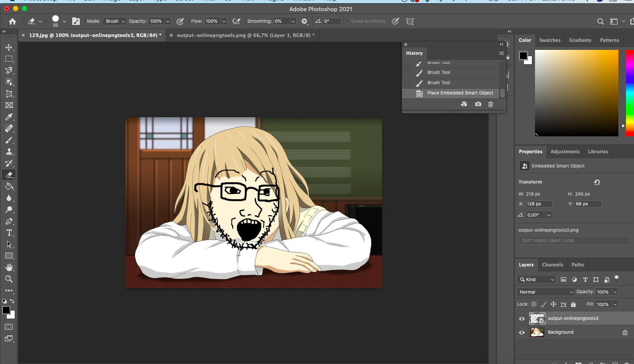
Task: Enable pressure for opacity
Action: coord(181,21)
